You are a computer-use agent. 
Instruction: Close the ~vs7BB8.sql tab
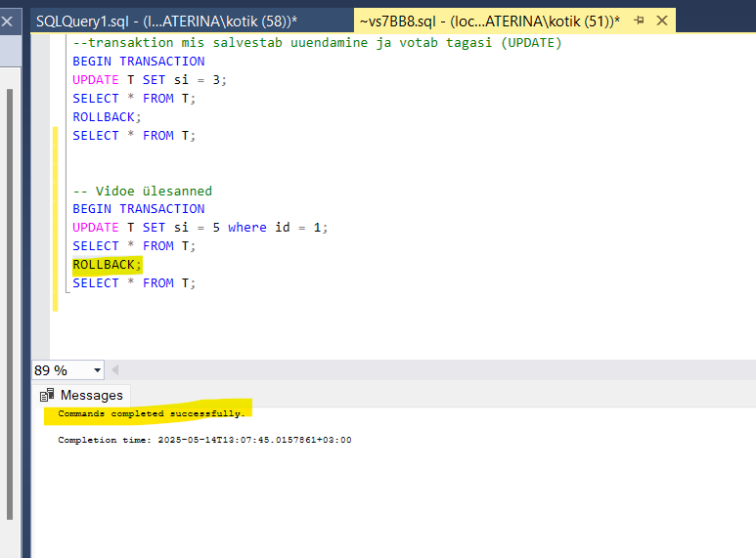[x=662, y=21]
